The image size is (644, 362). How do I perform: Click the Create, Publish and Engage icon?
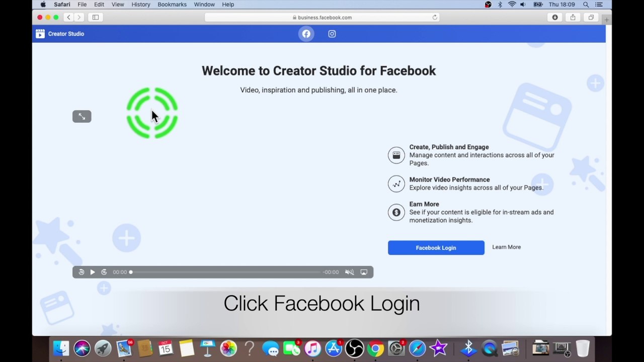click(396, 155)
